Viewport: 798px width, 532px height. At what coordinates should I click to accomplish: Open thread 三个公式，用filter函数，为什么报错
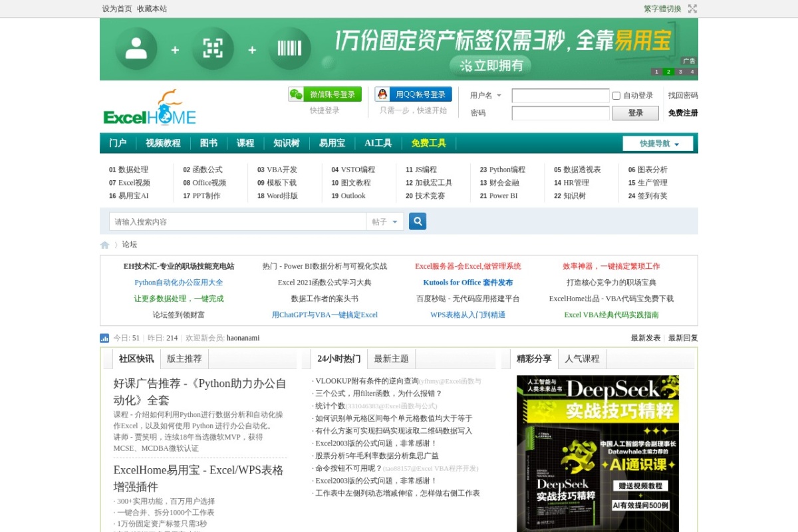coord(378,394)
